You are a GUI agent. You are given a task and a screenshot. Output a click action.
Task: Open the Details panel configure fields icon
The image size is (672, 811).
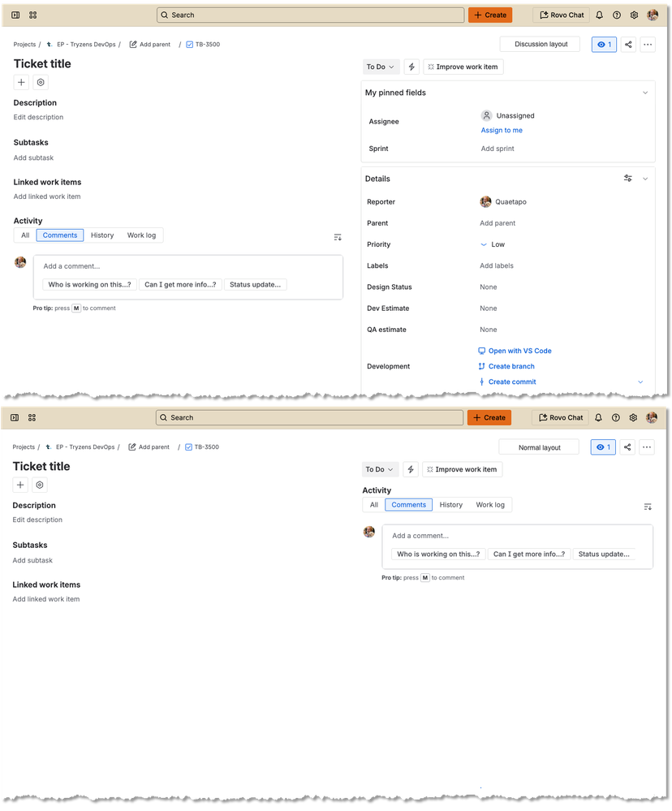click(627, 179)
